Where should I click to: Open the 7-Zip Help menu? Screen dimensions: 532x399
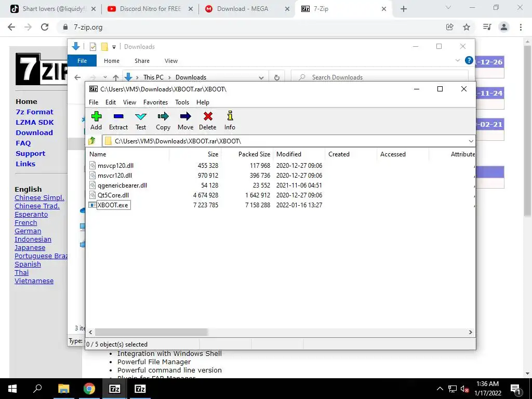(x=203, y=102)
